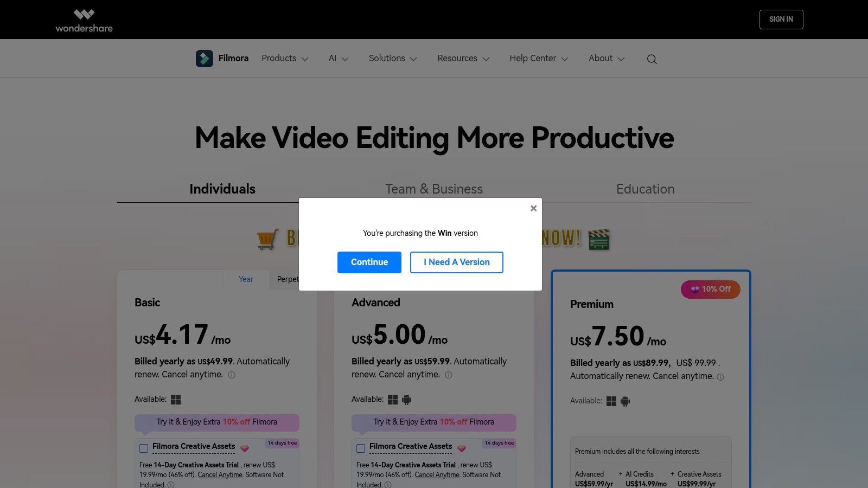The image size is (868, 488).
Task: Expand the Solutions menu
Action: pos(393,59)
